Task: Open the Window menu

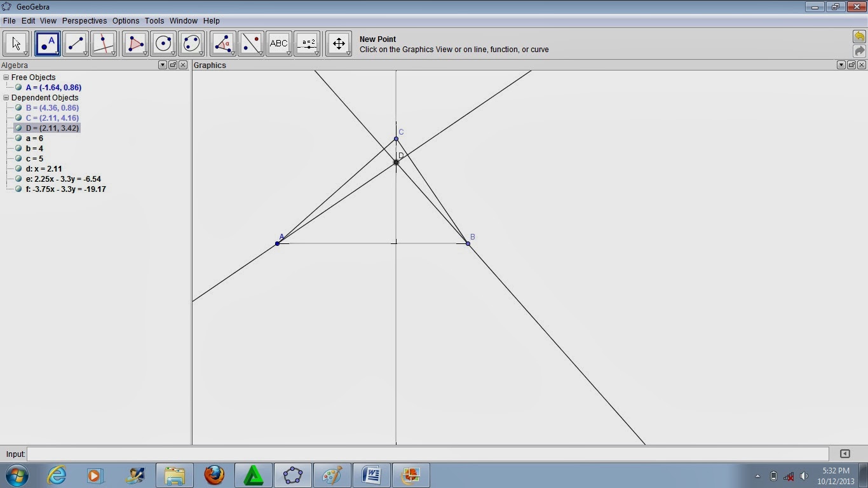Action: pos(183,21)
